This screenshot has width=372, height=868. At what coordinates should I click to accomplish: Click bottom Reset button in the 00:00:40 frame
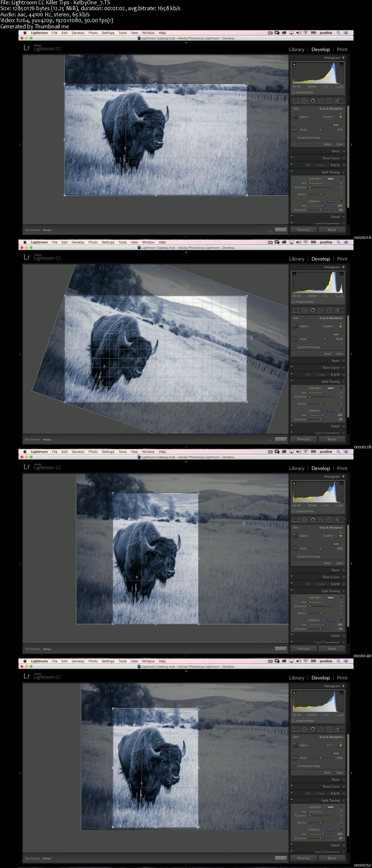tap(332, 649)
